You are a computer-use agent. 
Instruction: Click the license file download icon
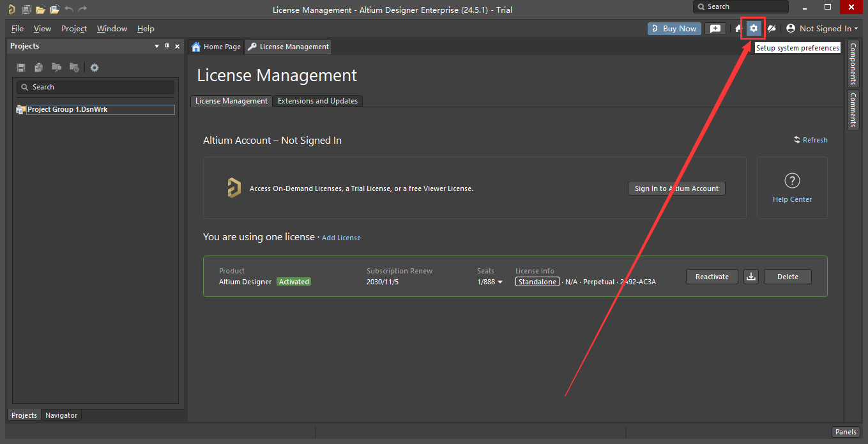[751, 277]
